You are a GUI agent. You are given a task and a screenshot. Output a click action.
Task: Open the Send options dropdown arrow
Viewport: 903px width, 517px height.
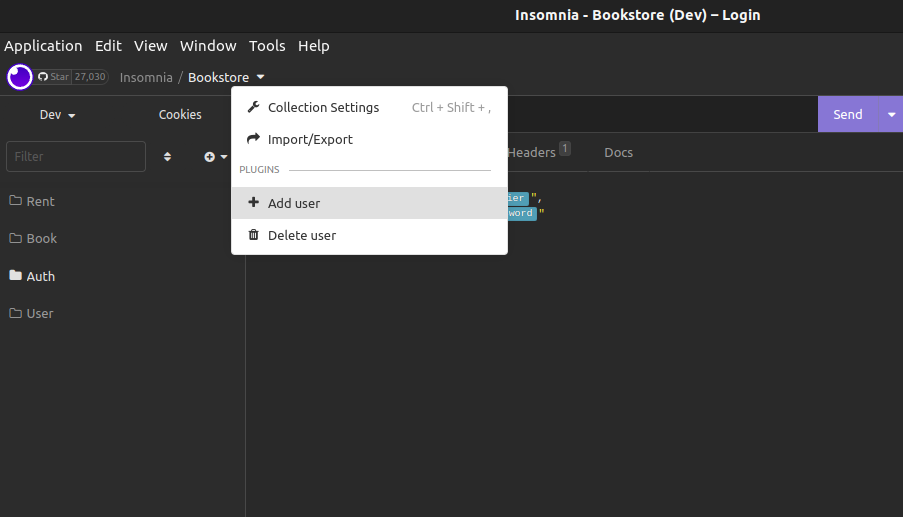tap(891, 115)
